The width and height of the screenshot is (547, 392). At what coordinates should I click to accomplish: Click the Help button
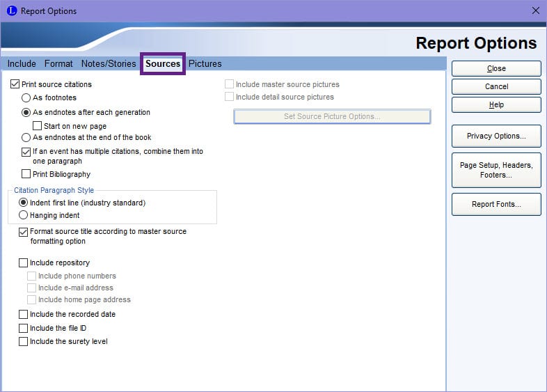pos(496,104)
